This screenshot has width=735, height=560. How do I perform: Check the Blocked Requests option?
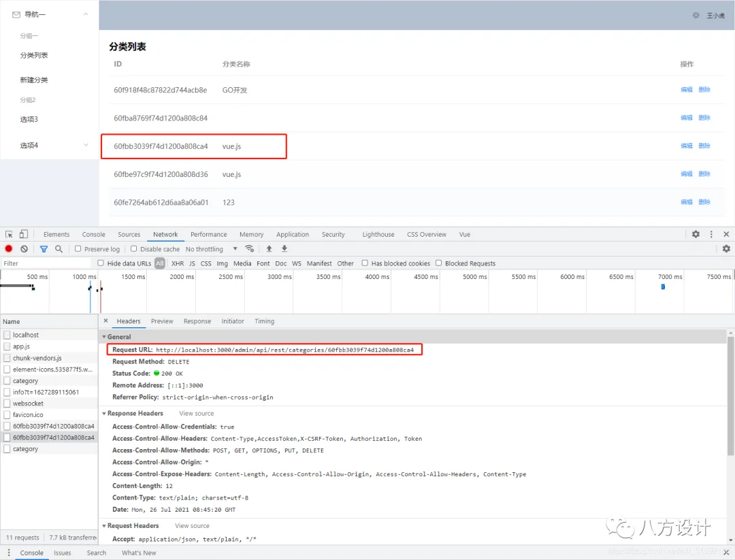(438, 263)
